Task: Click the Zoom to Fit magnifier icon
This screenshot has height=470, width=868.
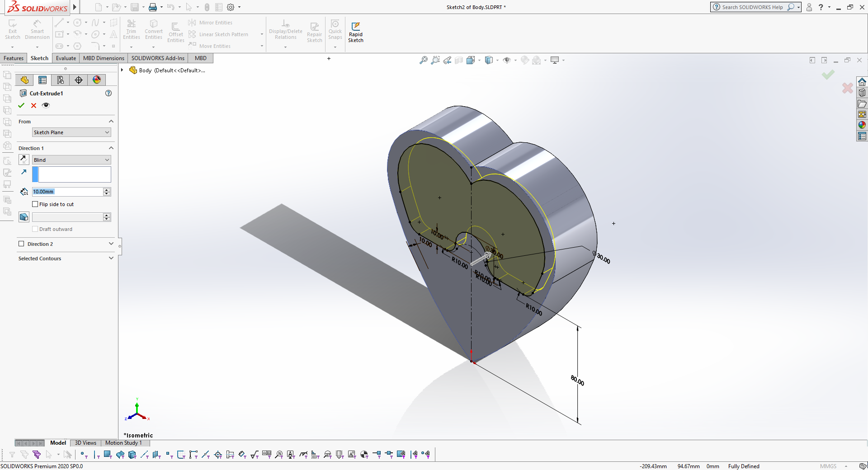Action: (424, 60)
